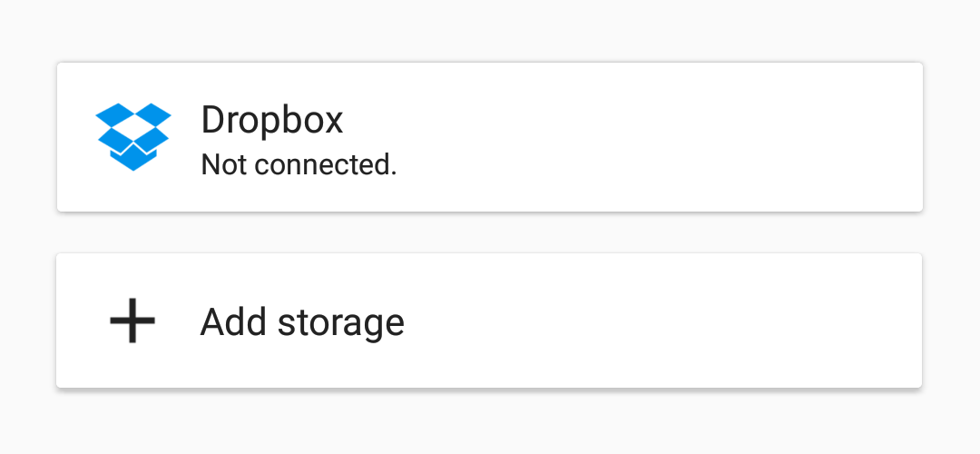
Task: Click the Dropbox name next to the logo
Action: click(x=272, y=120)
